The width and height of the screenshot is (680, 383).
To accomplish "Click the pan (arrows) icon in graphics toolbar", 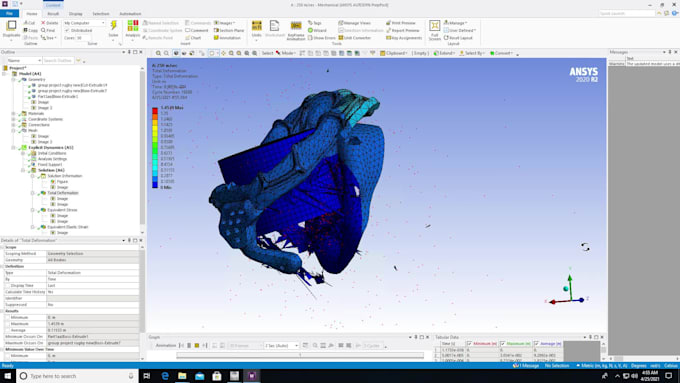I will tap(223, 53).
